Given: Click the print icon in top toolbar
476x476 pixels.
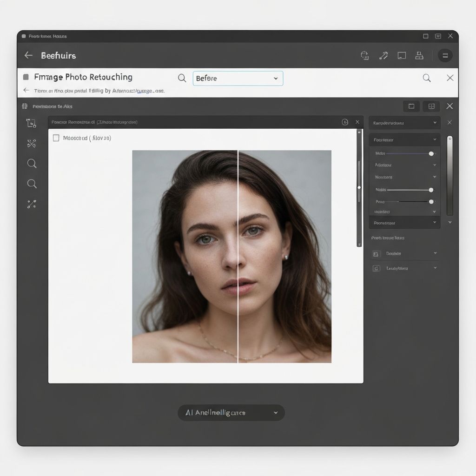Looking at the screenshot, I should [x=419, y=56].
